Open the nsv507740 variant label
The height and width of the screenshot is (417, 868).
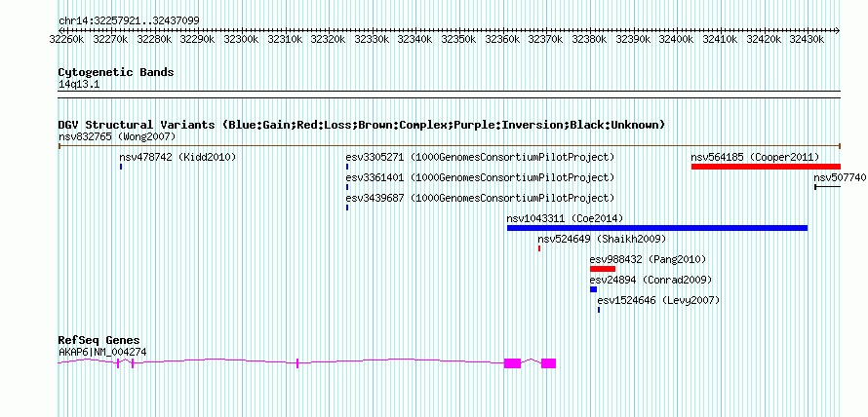click(840, 177)
